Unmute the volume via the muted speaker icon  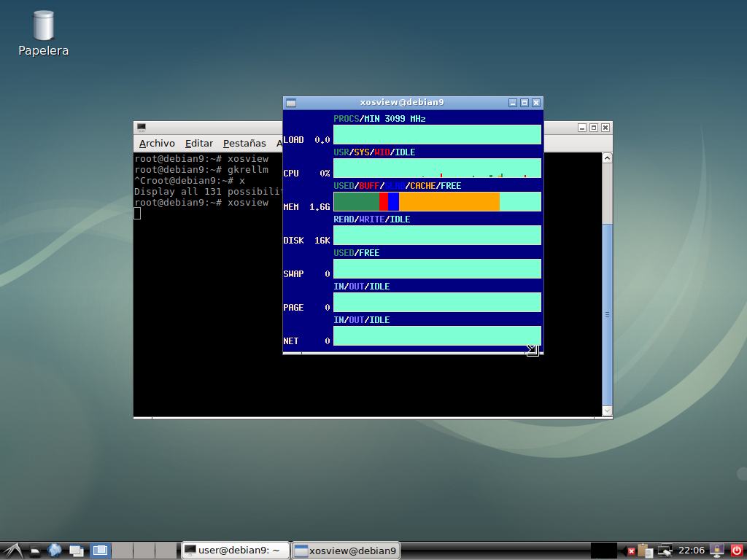click(630, 551)
